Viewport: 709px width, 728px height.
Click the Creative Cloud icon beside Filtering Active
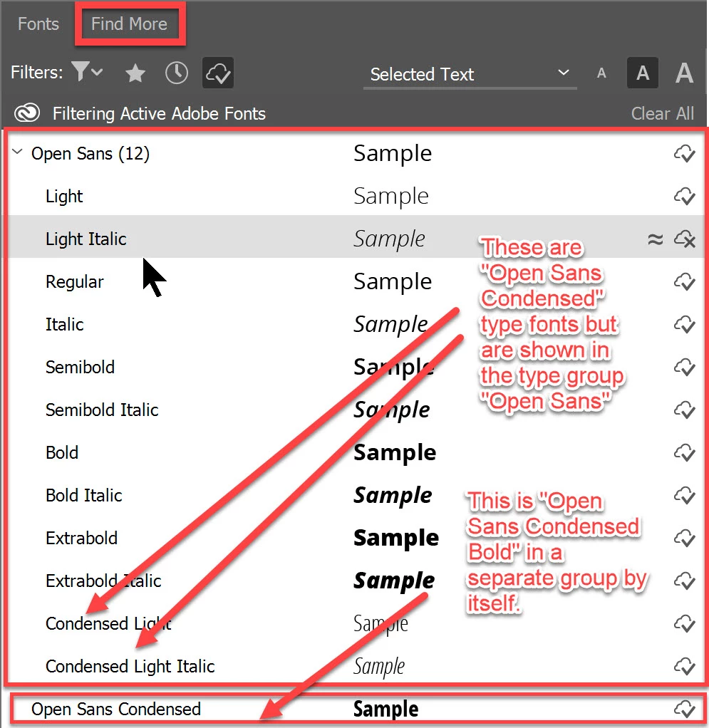[27, 113]
